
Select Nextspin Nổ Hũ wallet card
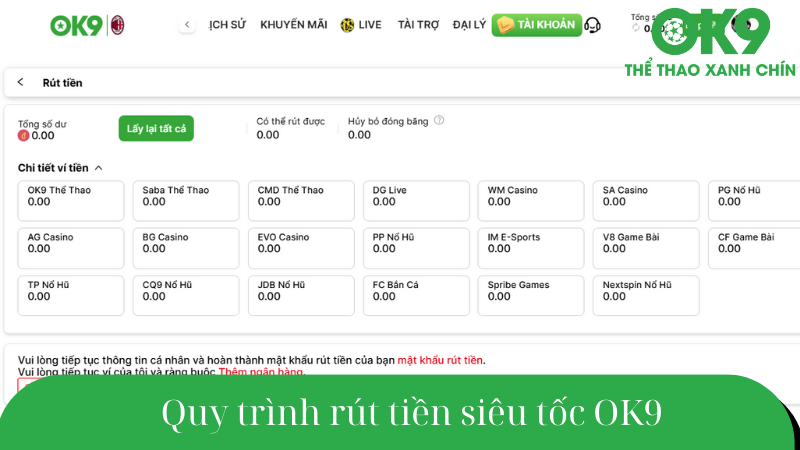coord(646,295)
